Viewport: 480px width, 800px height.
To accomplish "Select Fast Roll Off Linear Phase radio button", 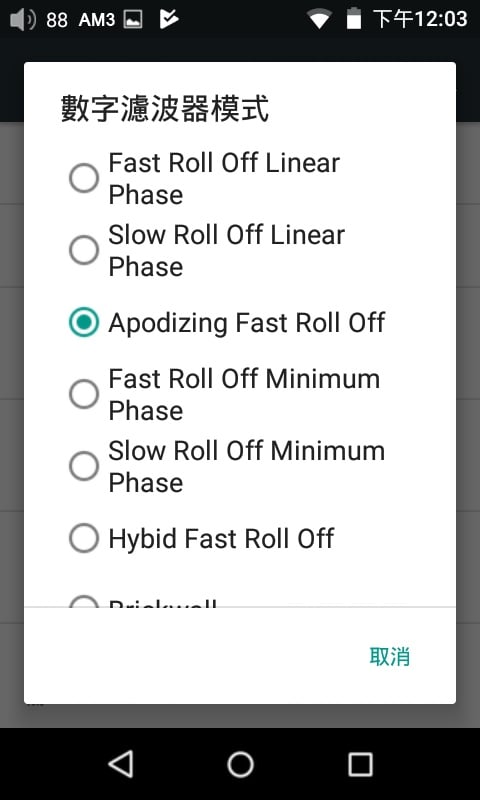I will [x=84, y=178].
